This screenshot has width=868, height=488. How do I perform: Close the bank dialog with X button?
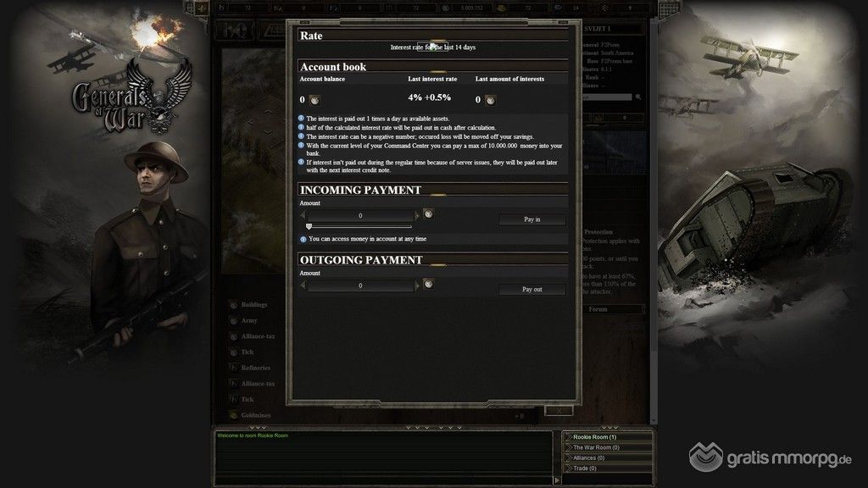tap(559, 411)
